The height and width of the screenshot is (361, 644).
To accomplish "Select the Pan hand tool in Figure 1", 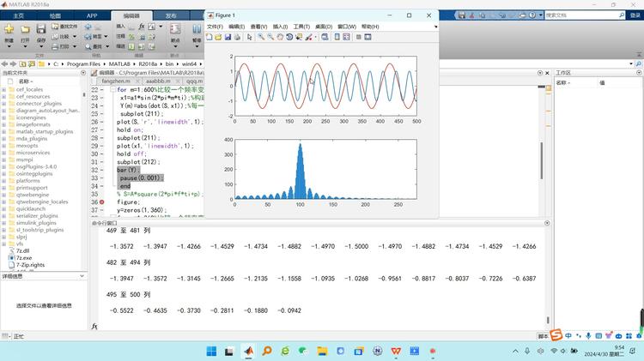I will pyautogui.click(x=280, y=37).
